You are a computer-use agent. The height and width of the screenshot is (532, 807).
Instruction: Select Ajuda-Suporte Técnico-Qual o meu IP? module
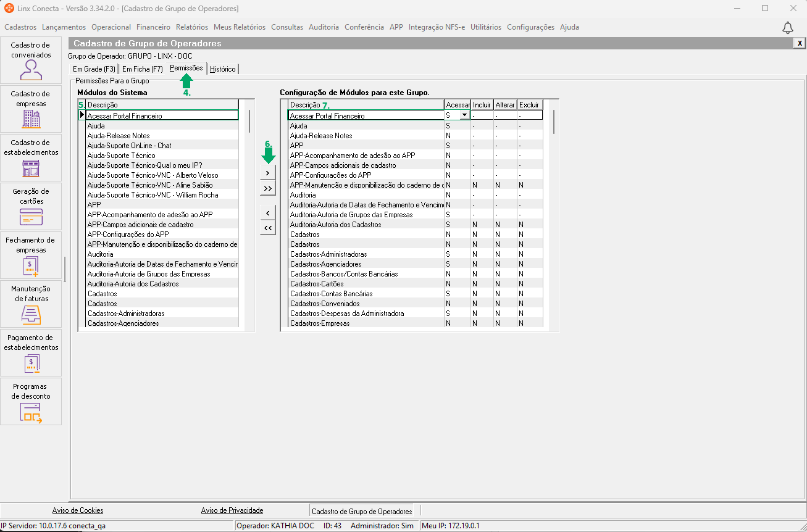(162, 165)
